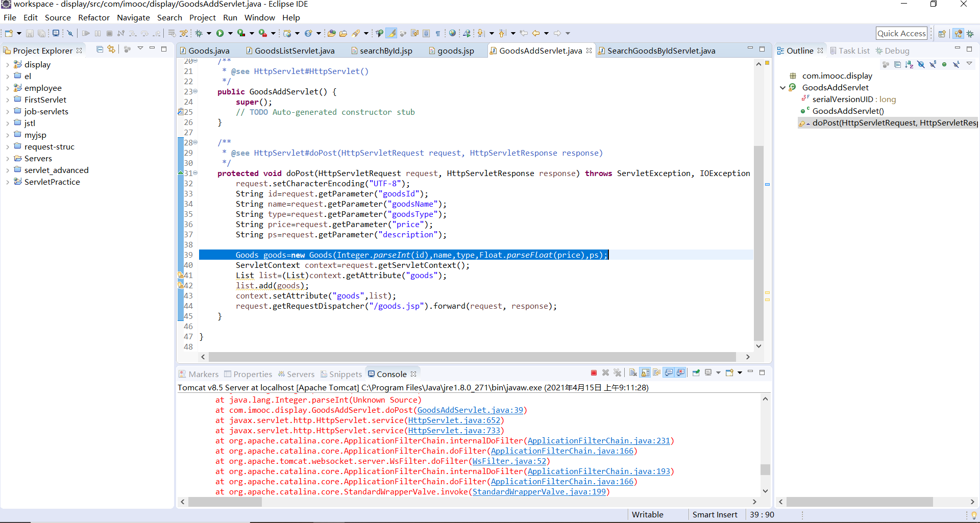
Task: Toggle Hide Fields in Outline
Action: 921,64
